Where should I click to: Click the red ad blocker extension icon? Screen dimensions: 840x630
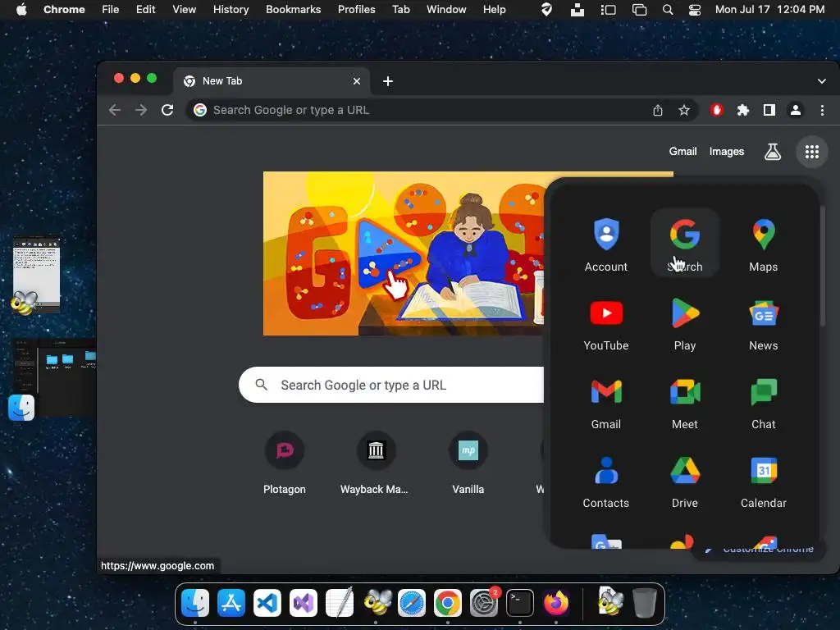pos(716,110)
